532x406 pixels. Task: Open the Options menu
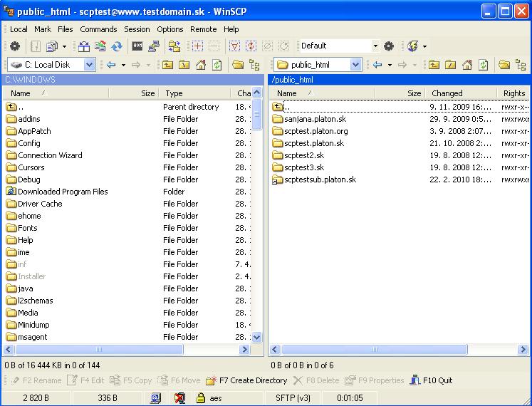point(170,29)
